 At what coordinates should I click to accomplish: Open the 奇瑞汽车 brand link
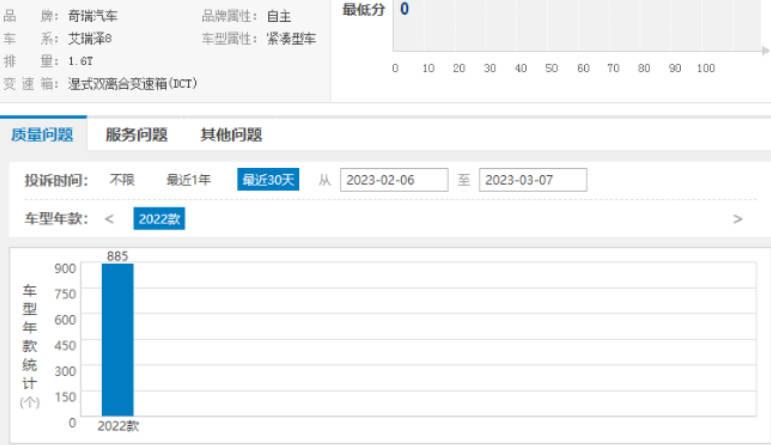click(95, 17)
